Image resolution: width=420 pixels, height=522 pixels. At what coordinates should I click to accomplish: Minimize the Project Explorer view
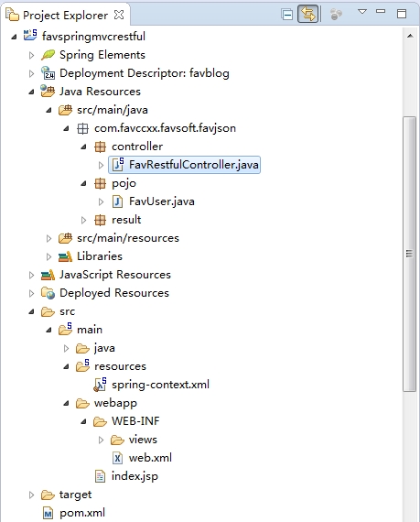click(381, 11)
